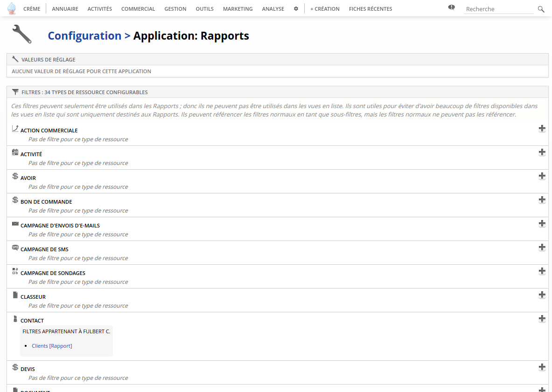Open the notifications speech bubble icon

point(451,7)
